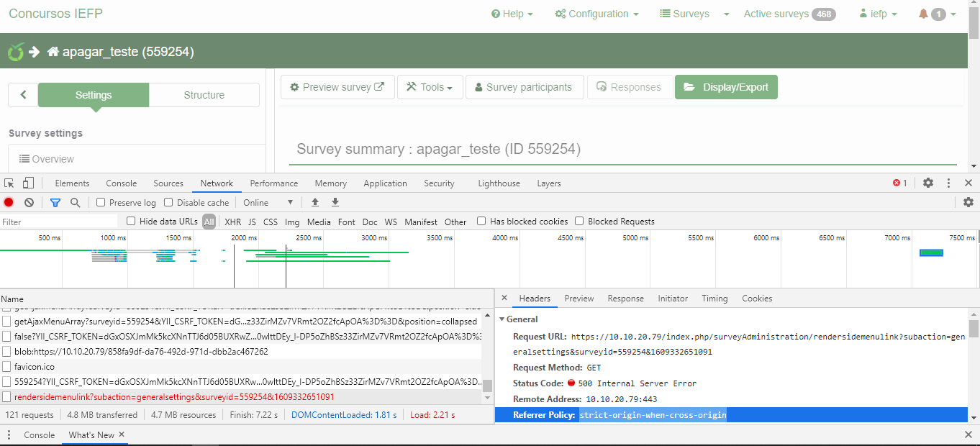The height and width of the screenshot is (446, 980).
Task: Click the record network log button
Action: coord(9,203)
